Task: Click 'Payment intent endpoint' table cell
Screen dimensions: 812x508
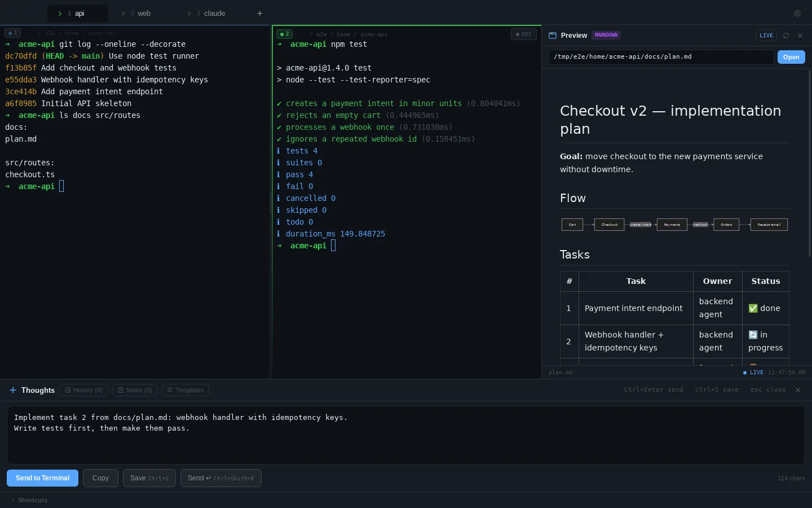Action: click(x=636, y=308)
